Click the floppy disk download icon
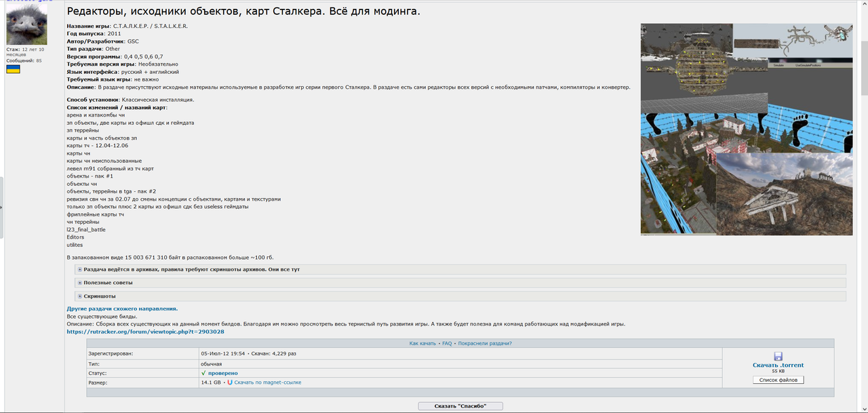This screenshot has width=868, height=413. pyautogui.click(x=778, y=357)
